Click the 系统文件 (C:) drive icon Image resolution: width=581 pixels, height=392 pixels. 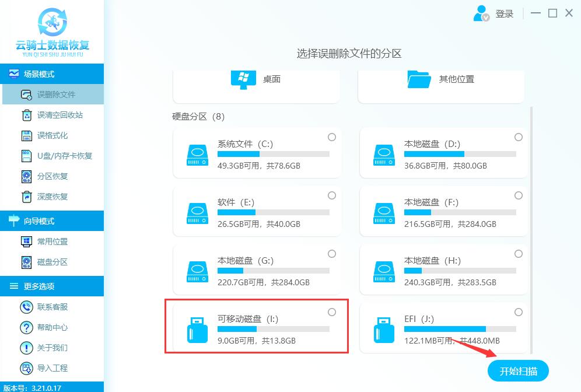point(198,155)
